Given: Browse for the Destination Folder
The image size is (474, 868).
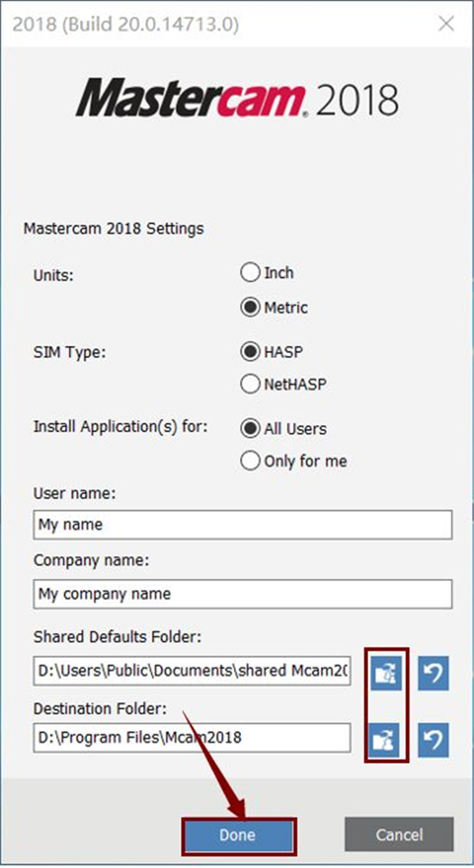Looking at the screenshot, I should 386,740.
